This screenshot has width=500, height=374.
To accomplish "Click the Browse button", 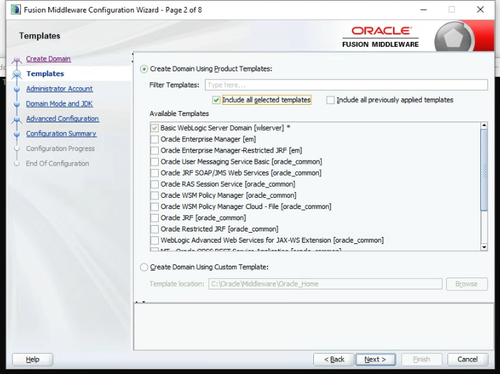I will (467, 284).
